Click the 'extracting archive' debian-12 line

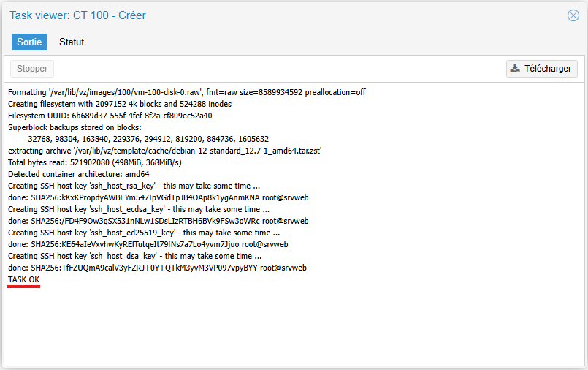pos(164,151)
